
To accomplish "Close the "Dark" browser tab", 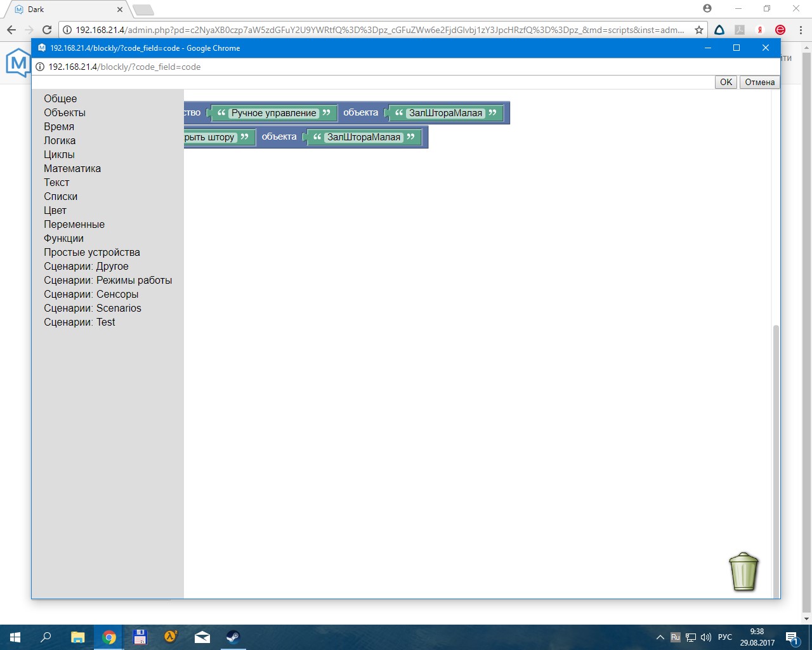I will pyautogui.click(x=120, y=10).
